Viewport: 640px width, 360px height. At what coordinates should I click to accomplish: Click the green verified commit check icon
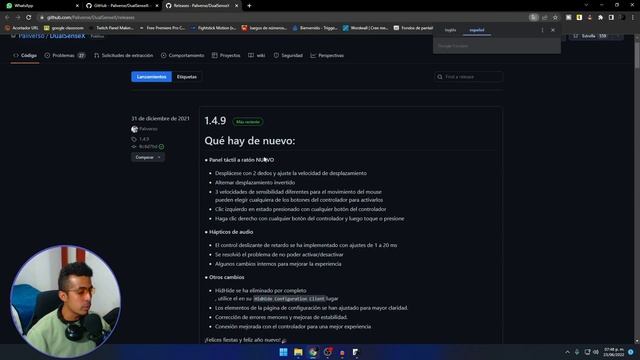coord(162,147)
